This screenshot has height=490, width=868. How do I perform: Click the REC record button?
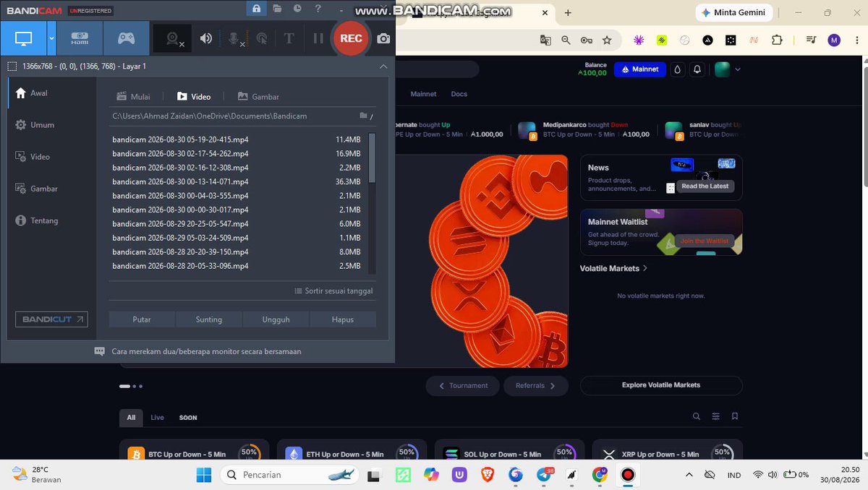click(x=351, y=38)
